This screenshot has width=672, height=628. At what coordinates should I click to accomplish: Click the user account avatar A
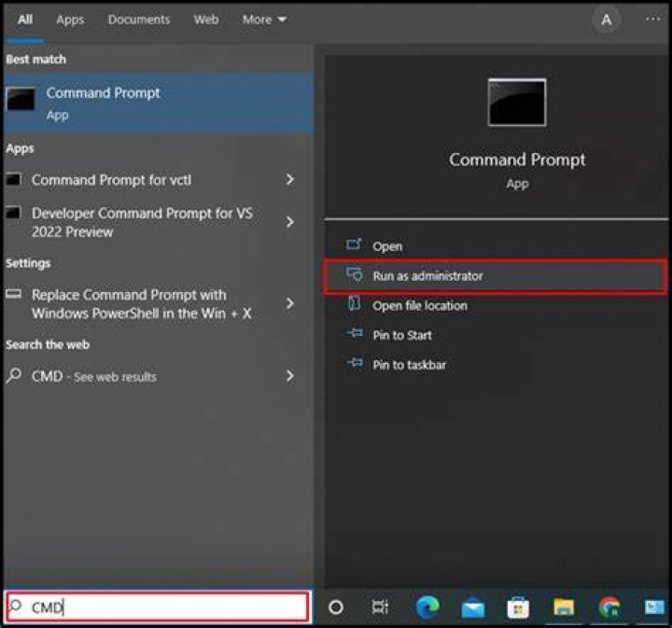(x=606, y=20)
